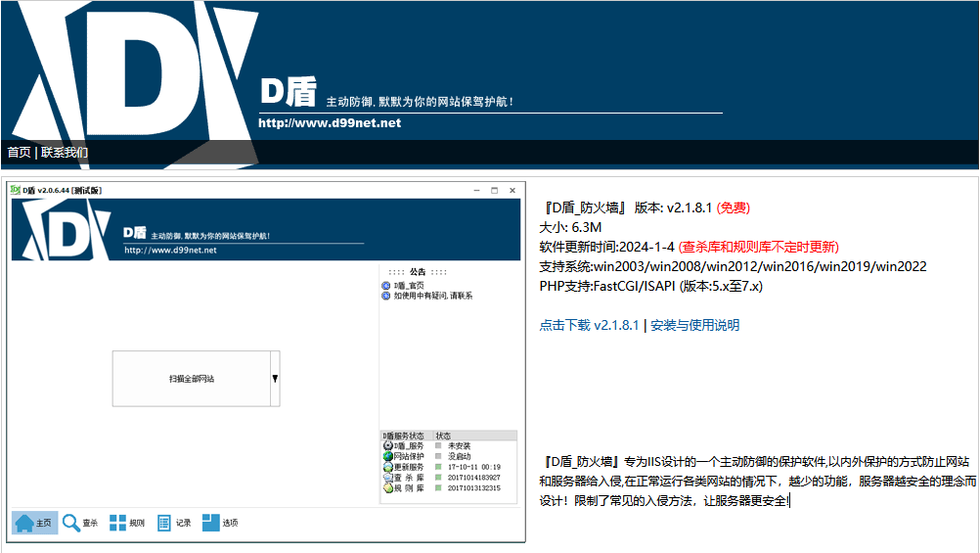Select the 20171014183927 version value
The width and height of the screenshot is (980, 553).
click(473, 478)
